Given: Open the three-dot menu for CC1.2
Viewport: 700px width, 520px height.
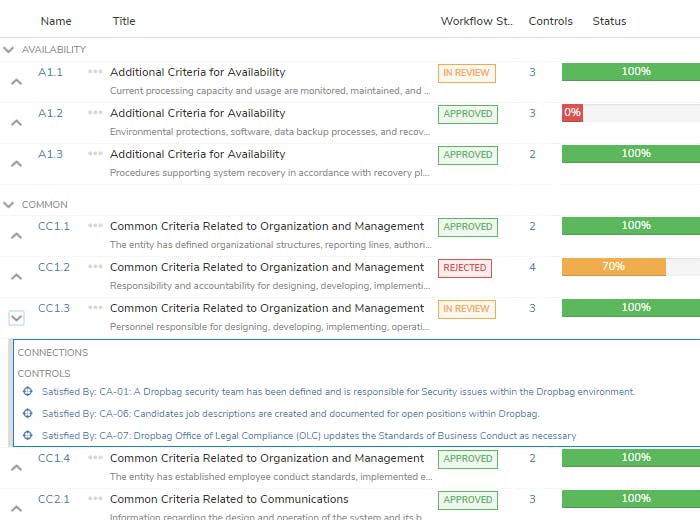Looking at the screenshot, I should (95, 267).
